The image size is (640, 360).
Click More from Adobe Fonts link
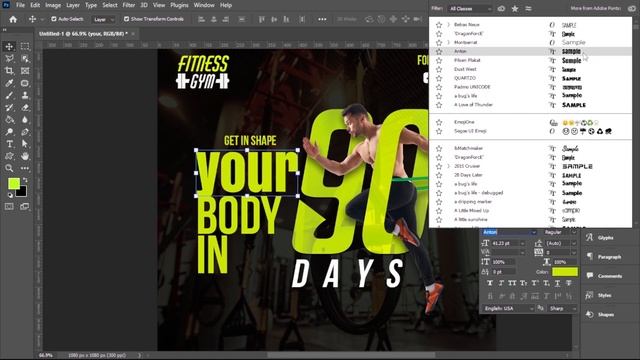tap(595, 8)
